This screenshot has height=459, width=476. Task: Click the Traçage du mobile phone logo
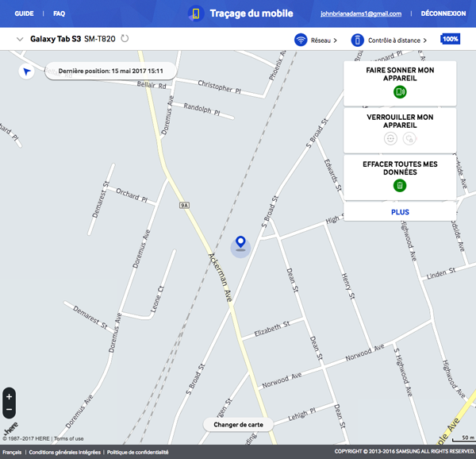point(196,13)
